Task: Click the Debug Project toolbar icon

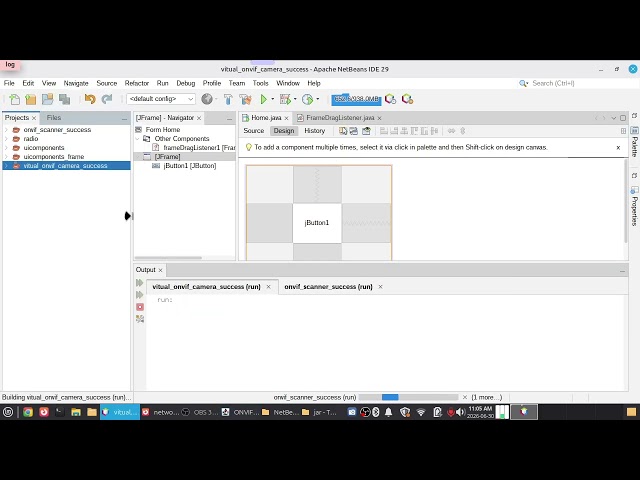Action: (285, 99)
